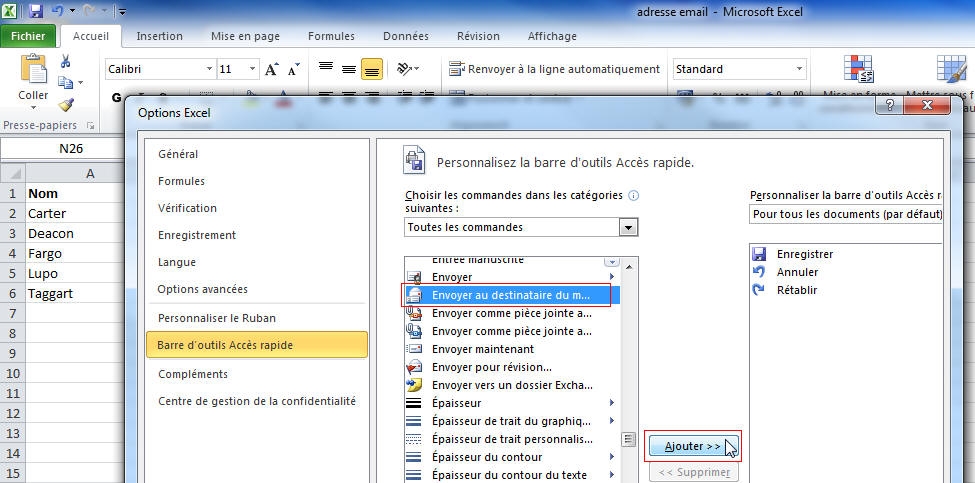The image size is (975, 483).
Task: Select the Envoyer pour révision command
Action: click(x=512, y=367)
